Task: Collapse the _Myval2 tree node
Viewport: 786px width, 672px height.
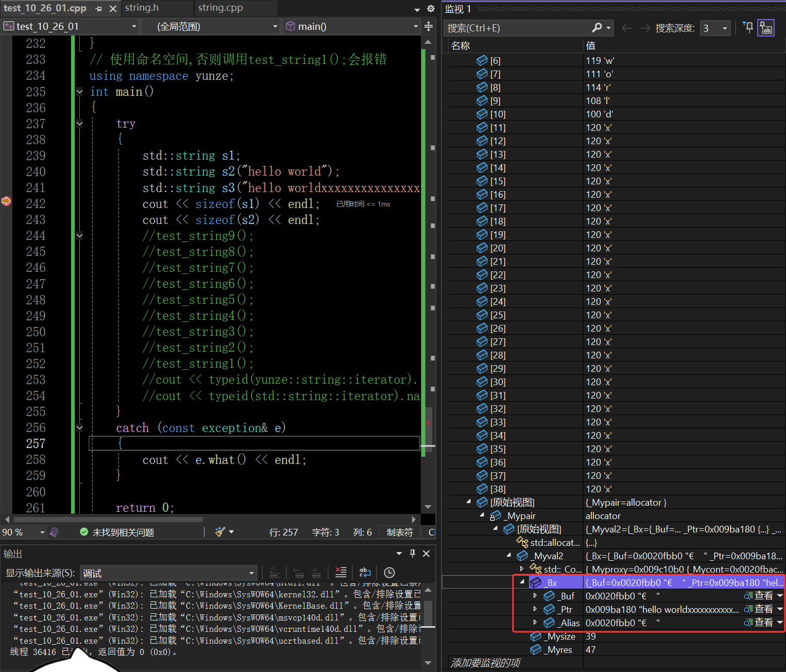Action: pyautogui.click(x=509, y=556)
